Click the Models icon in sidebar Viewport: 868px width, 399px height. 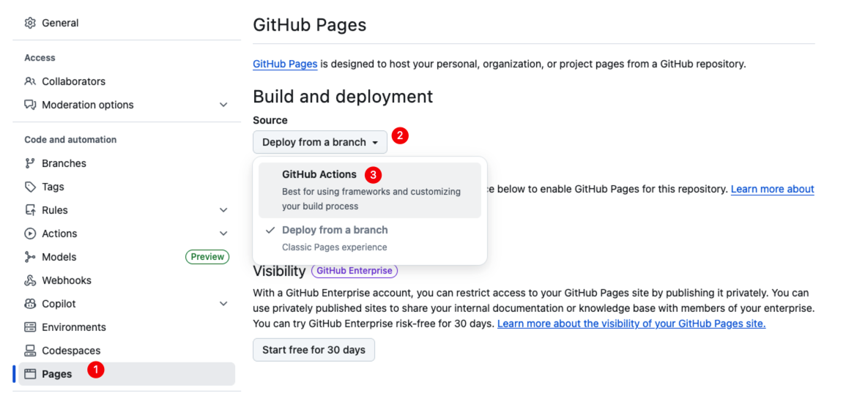click(x=30, y=257)
